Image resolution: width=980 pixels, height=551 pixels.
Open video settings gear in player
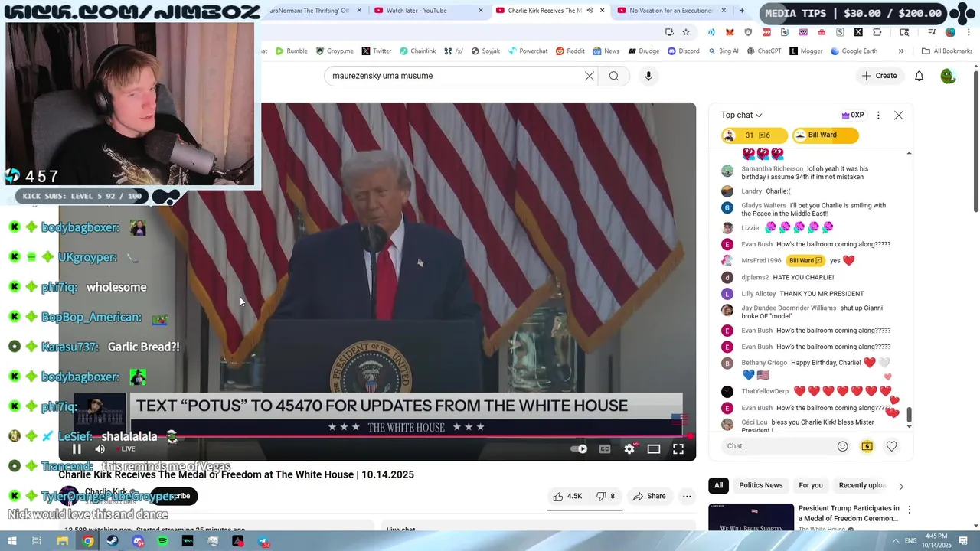click(x=629, y=449)
